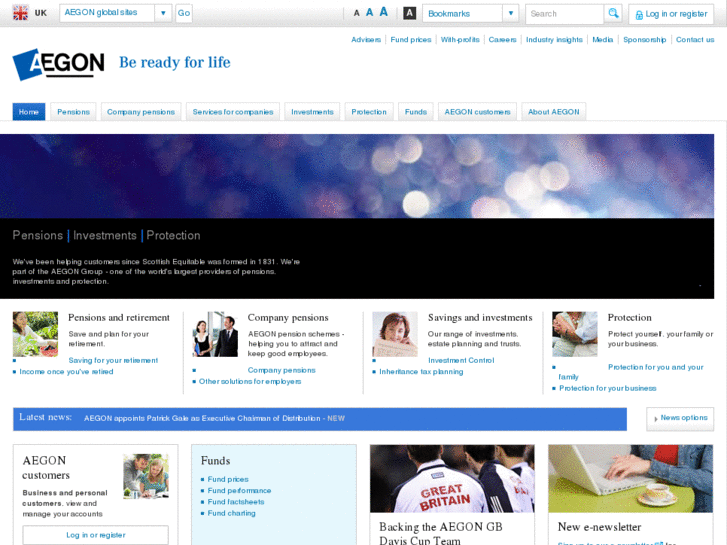
Task: Open the Media link
Action: click(603, 40)
